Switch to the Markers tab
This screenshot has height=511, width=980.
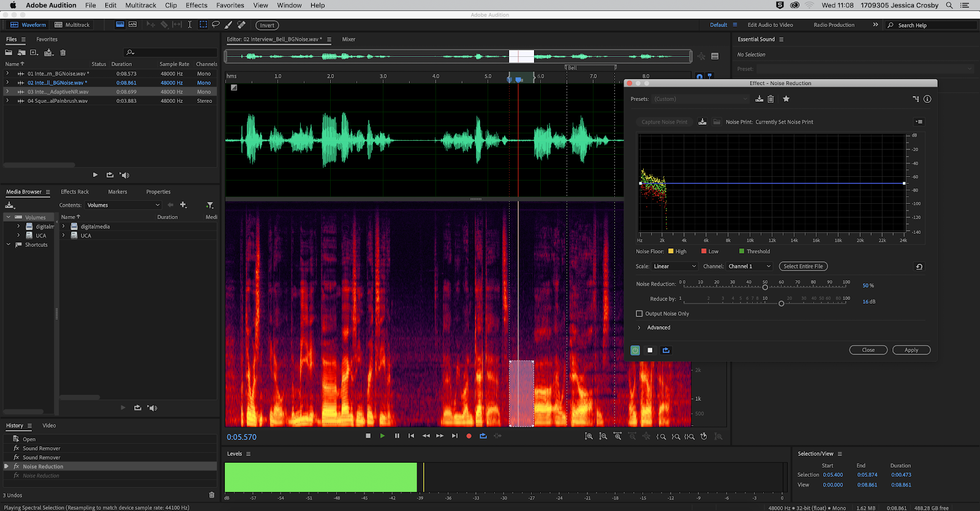click(118, 192)
